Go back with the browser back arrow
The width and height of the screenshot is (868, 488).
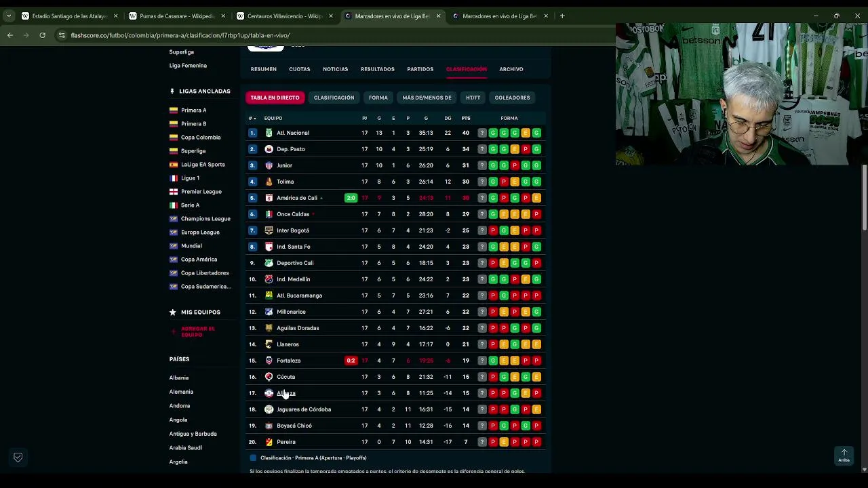[10, 35]
